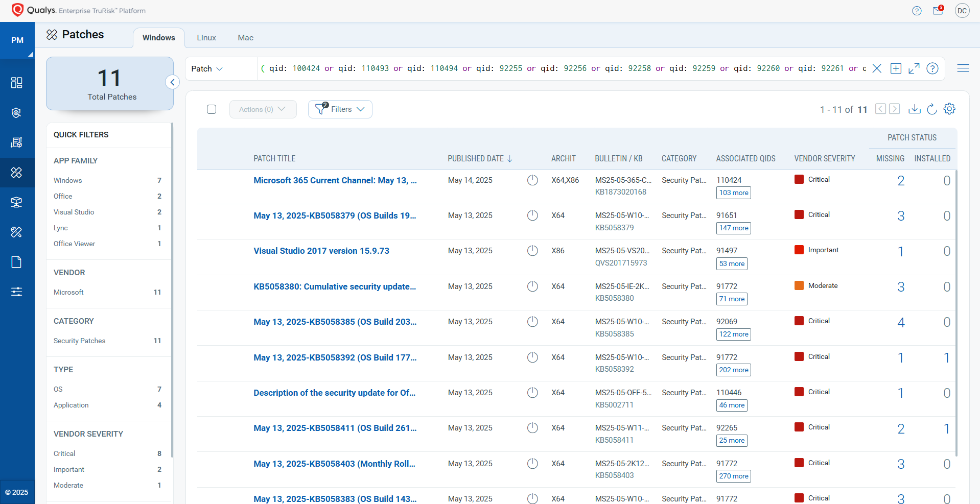Save the query with the plus icon

[x=896, y=68]
